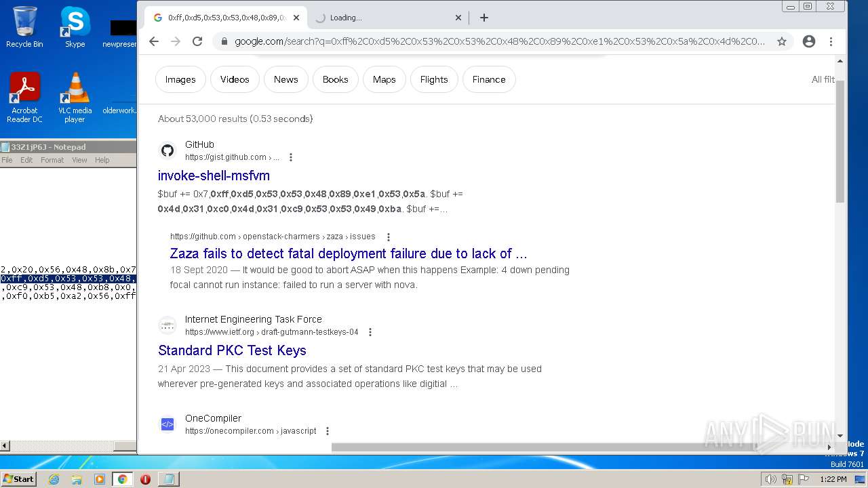Launch Skype from the desktop
Image resolution: width=868 pixels, height=488 pixels.
coord(75,27)
